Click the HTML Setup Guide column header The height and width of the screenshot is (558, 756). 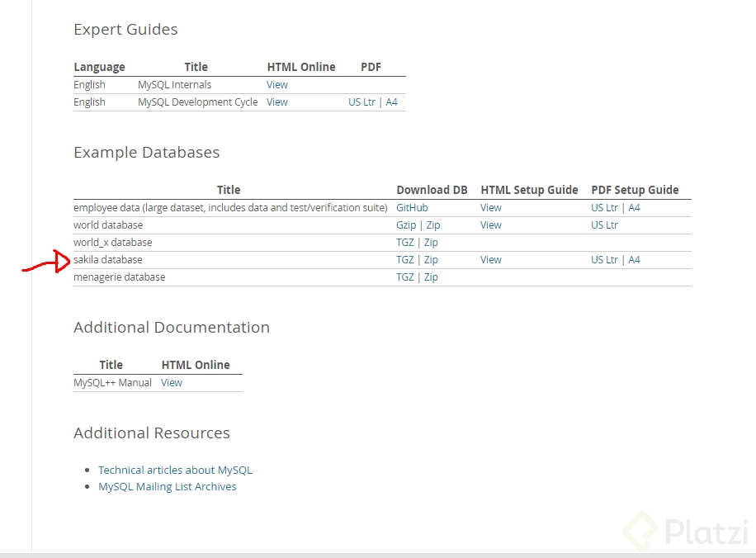pyautogui.click(x=529, y=190)
